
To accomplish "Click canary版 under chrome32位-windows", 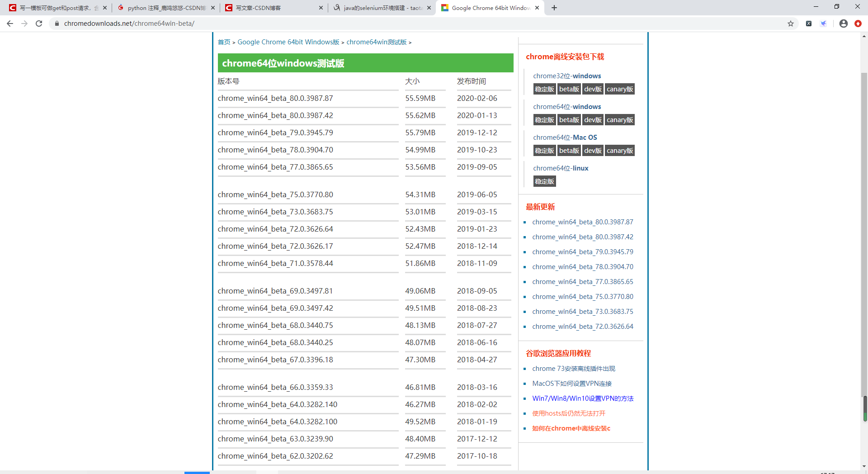I will [620, 89].
